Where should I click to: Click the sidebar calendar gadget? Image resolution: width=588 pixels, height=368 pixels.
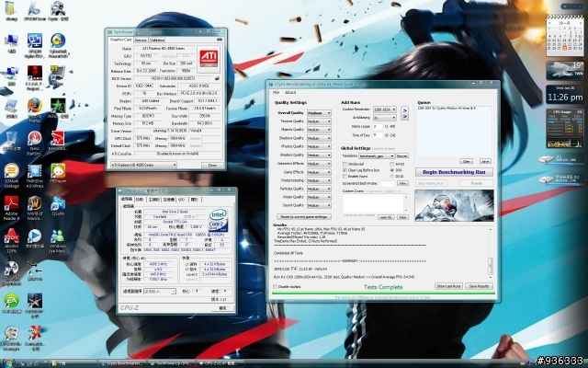pos(565,36)
